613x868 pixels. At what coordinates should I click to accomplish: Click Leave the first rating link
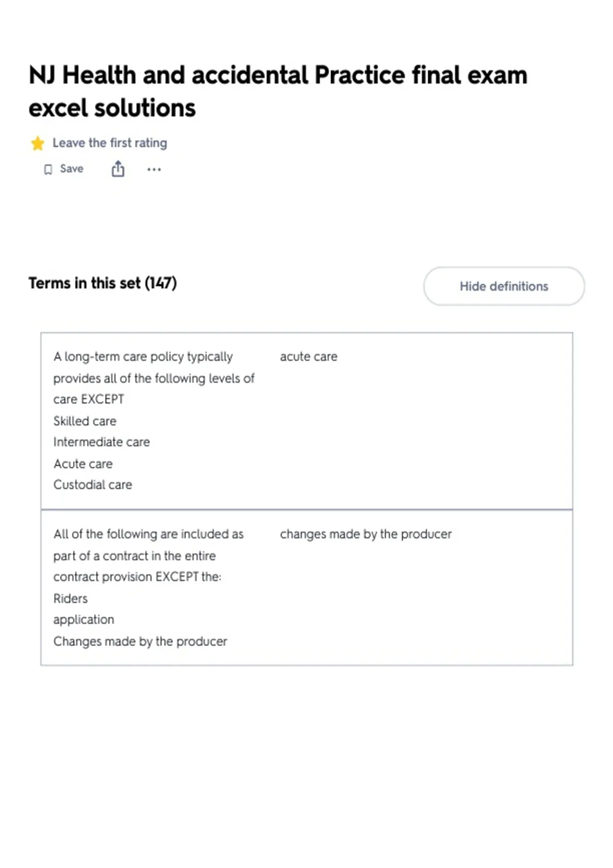tap(110, 143)
